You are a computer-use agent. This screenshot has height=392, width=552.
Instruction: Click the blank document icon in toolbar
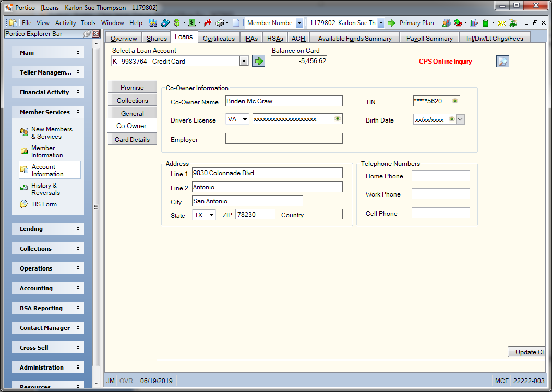pyautogui.click(x=236, y=23)
